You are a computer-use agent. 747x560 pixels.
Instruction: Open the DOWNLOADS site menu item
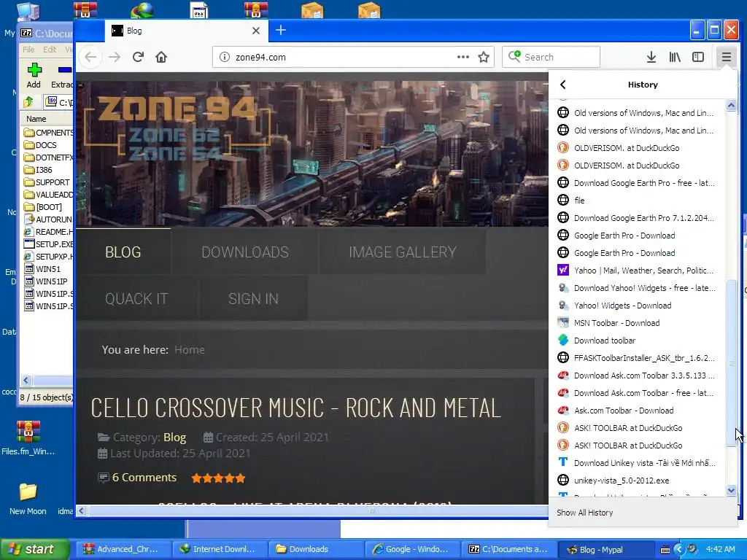click(x=245, y=252)
